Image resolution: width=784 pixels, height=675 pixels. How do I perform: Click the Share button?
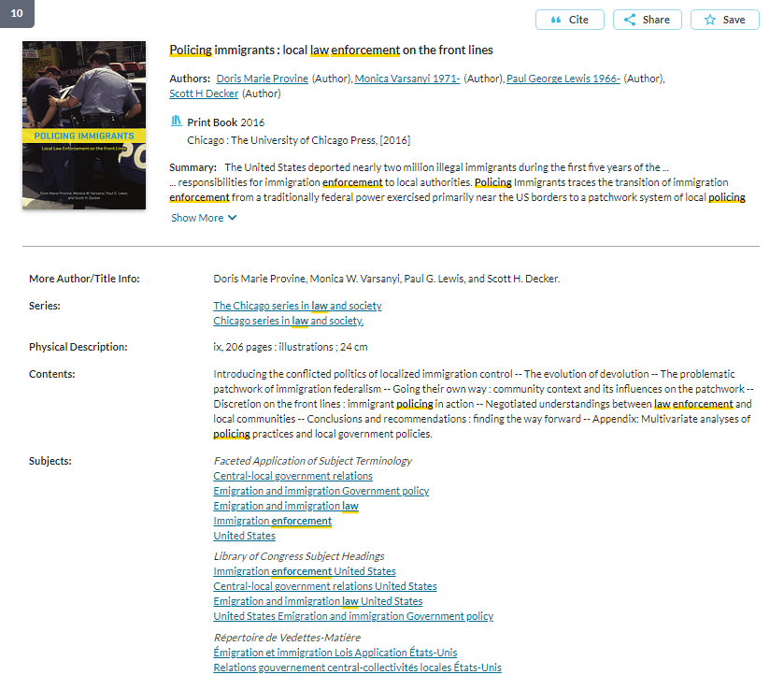[x=647, y=20]
